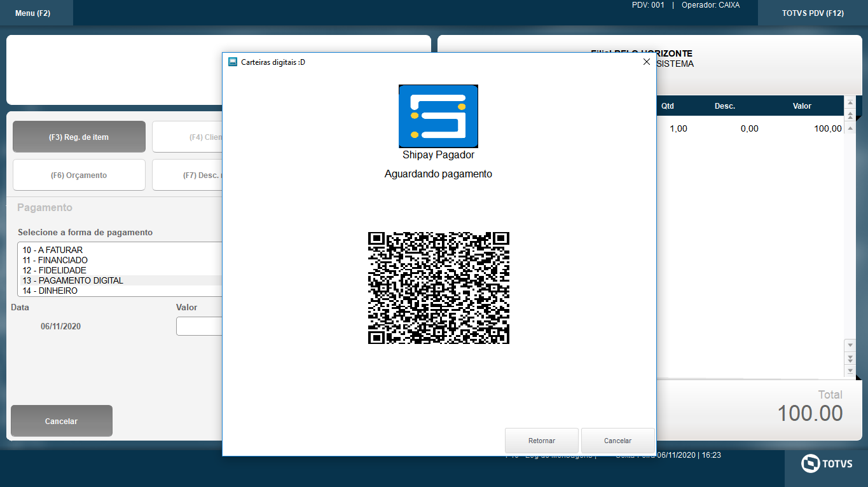868x487 pixels.
Task: Close the Carteiras digitais dialog
Action: click(647, 62)
